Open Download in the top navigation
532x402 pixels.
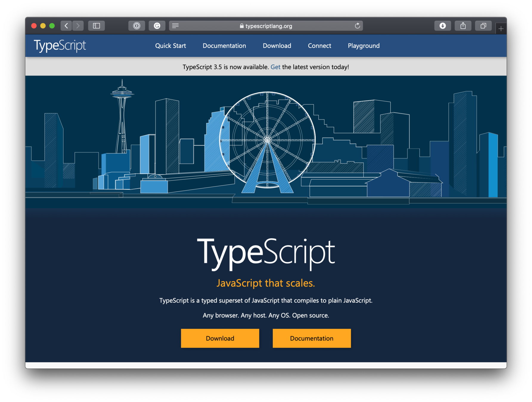pos(277,46)
